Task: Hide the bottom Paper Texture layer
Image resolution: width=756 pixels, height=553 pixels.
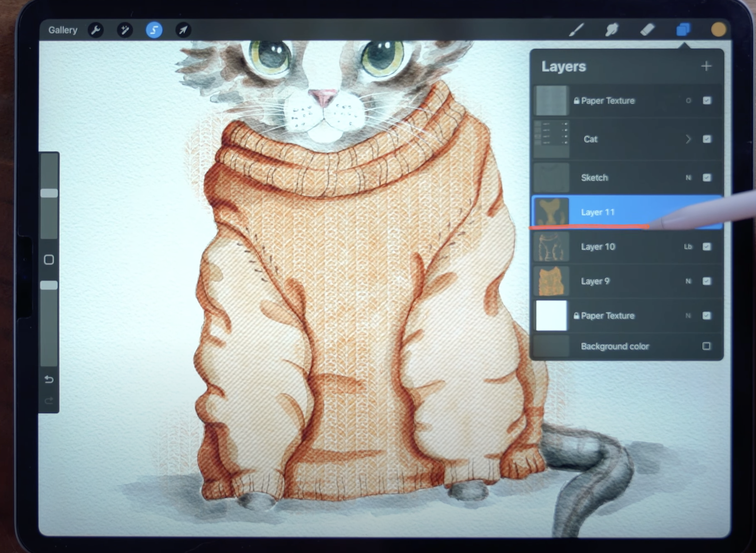Action: coord(706,316)
